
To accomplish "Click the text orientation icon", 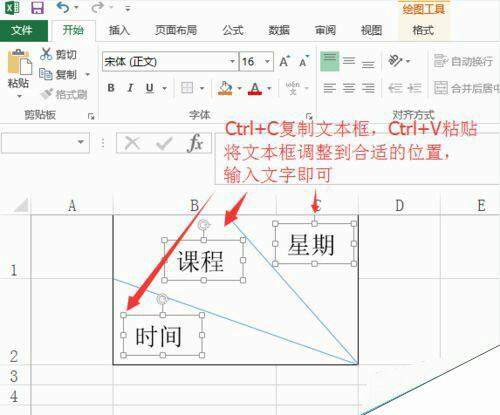I will 395,61.
